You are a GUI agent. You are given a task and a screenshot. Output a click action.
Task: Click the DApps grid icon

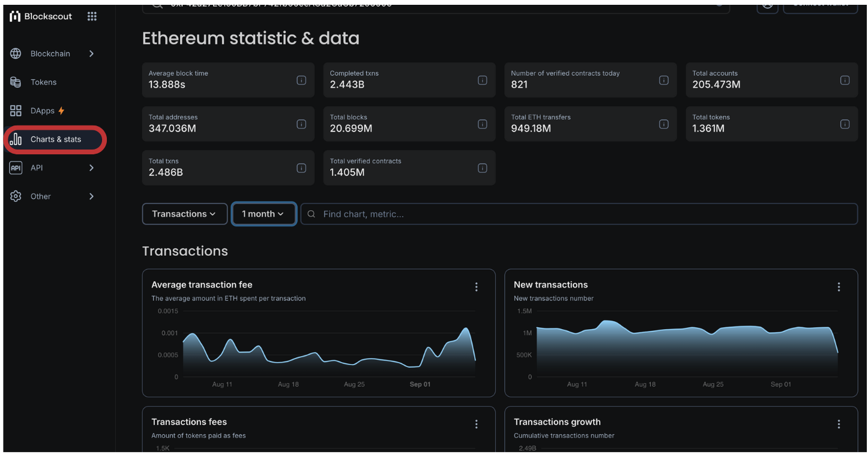coord(16,110)
